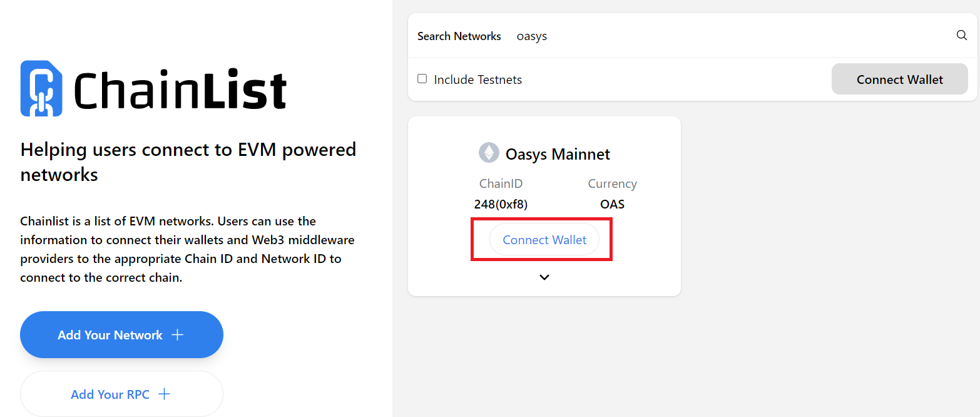The width and height of the screenshot is (980, 417).
Task: Enable the Include Testnets checkbox
Action: [x=422, y=79]
